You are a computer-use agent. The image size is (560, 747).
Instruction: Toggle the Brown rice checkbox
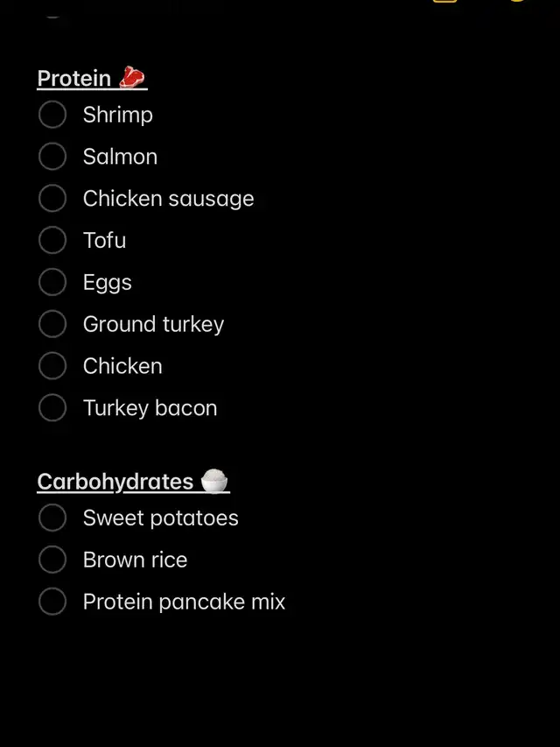[x=52, y=560]
